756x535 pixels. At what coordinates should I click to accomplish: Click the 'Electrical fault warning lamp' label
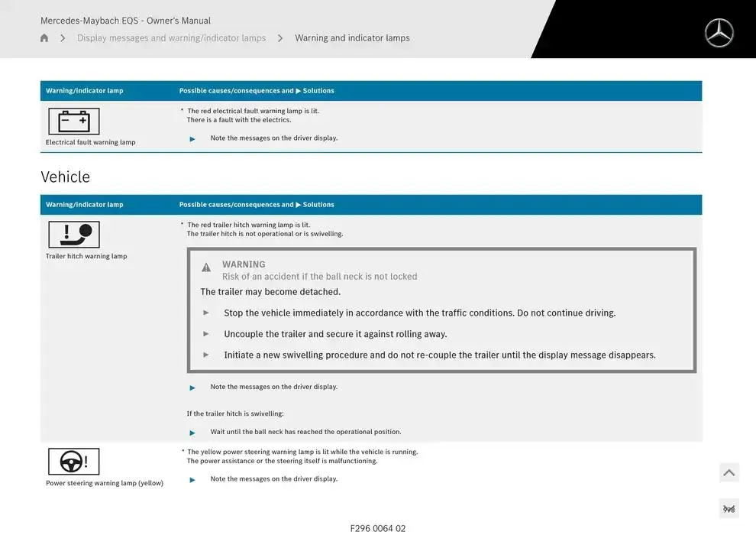(90, 142)
